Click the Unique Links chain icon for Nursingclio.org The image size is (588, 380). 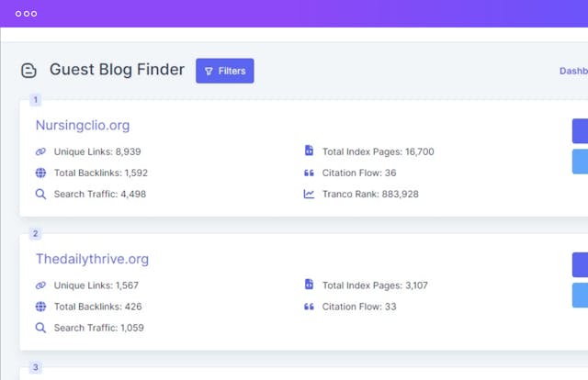point(40,151)
